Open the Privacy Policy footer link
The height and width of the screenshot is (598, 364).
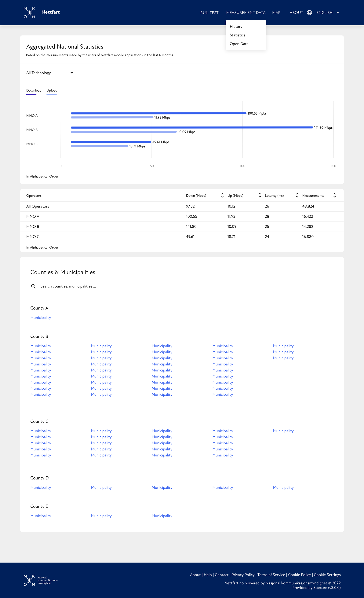coord(243,575)
